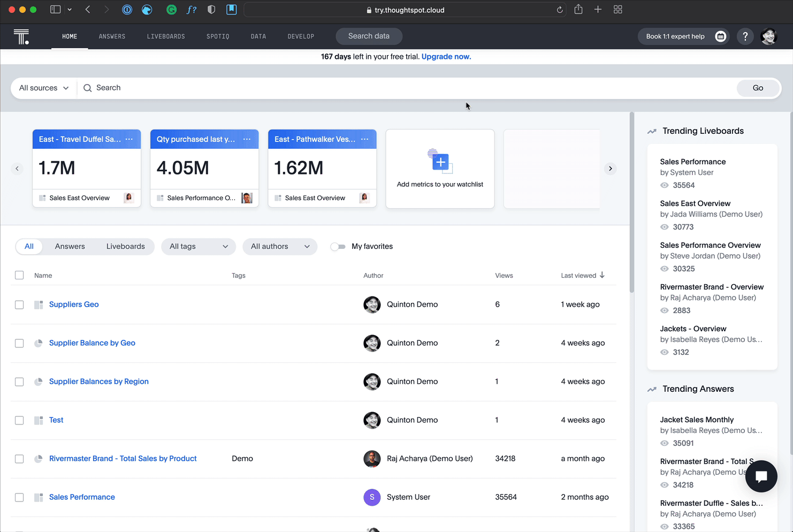
Task: Open options for East - Travel Duffel card
Action: pos(129,139)
